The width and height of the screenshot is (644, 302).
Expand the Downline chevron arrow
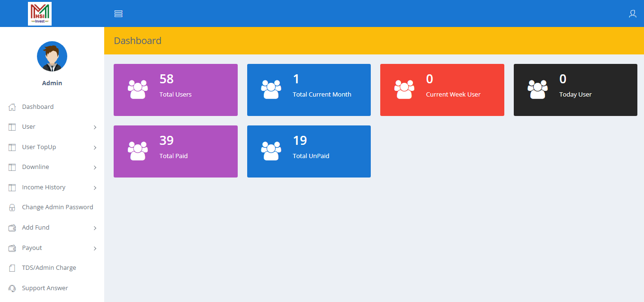coord(95,168)
